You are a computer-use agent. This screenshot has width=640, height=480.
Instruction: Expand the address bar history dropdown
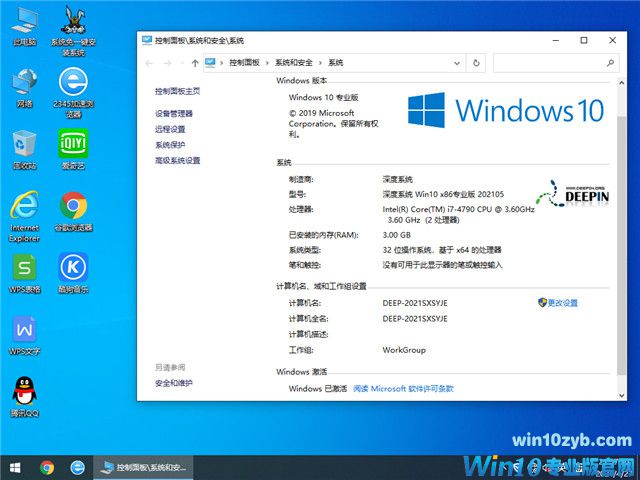pos(457,63)
